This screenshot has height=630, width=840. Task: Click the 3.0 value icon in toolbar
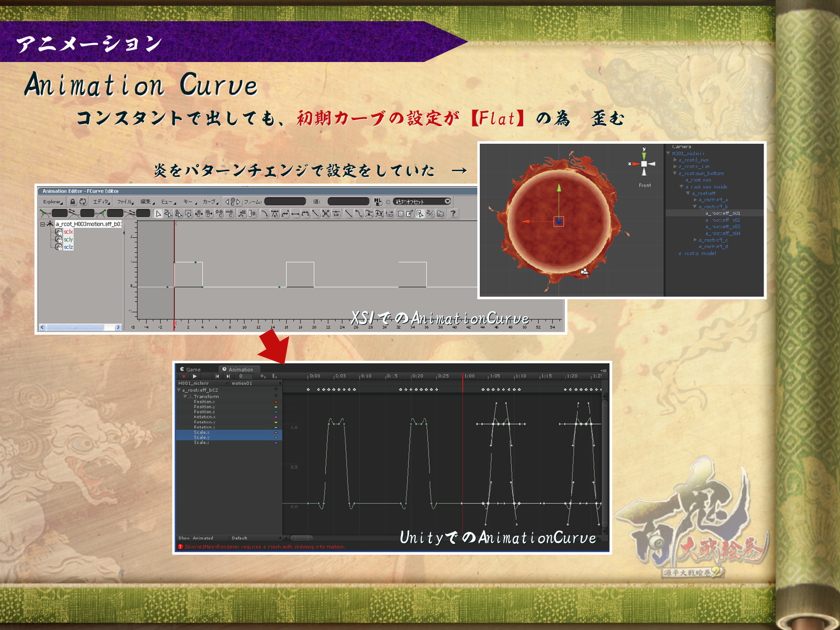click(x=336, y=214)
